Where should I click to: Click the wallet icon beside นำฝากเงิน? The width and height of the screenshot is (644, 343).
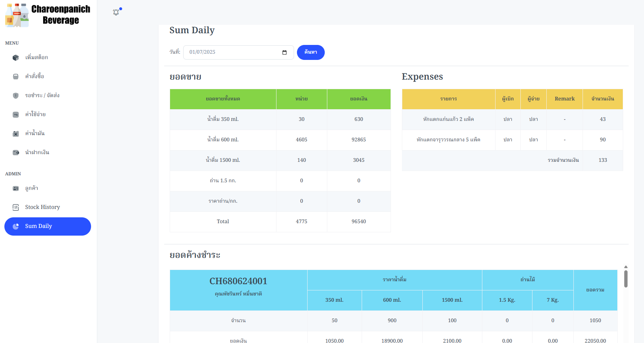16,153
